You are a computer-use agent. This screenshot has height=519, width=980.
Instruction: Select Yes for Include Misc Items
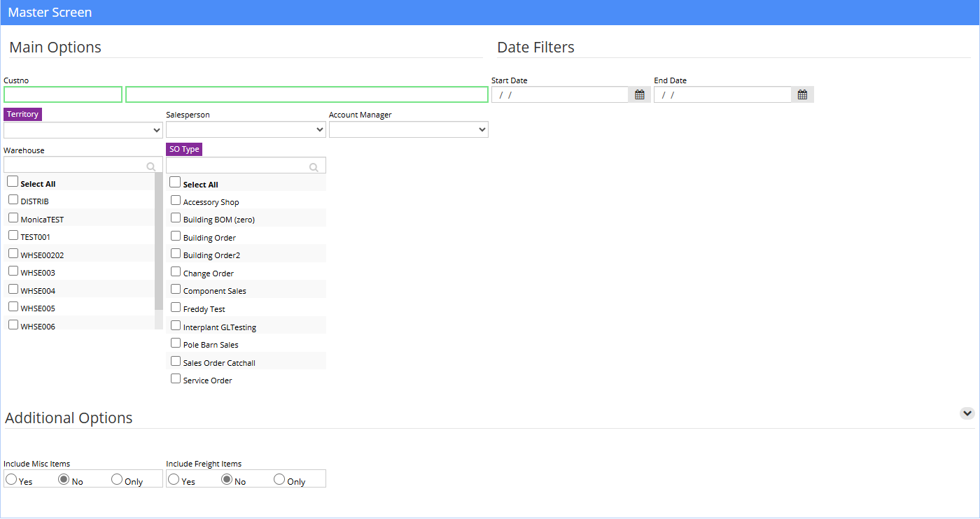11,480
